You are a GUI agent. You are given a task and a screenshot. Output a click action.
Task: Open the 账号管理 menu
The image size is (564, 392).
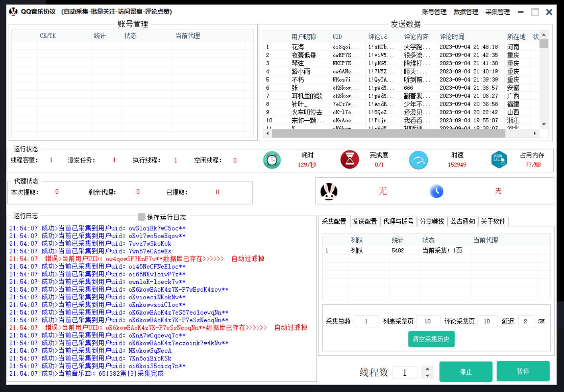(x=434, y=12)
